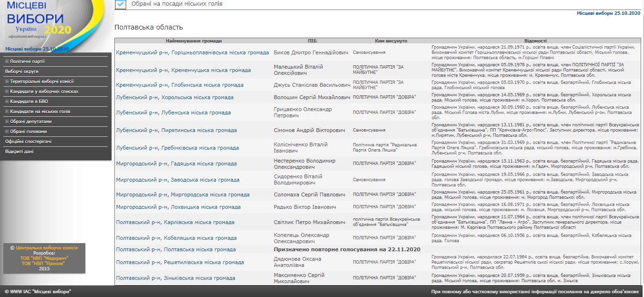The width and height of the screenshot is (644, 297).
Task: Select the name Грицаєнко Олександр Петрович
Action: click(x=303, y=113)
